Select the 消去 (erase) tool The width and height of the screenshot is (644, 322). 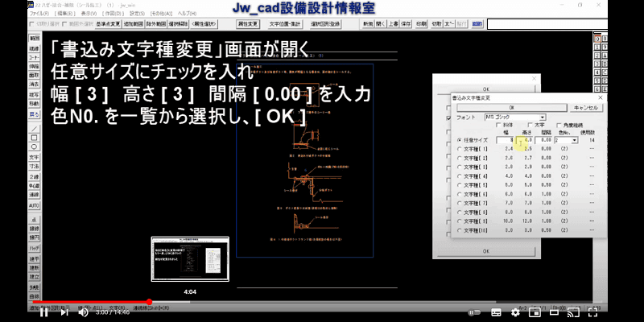tap(34, 84)
